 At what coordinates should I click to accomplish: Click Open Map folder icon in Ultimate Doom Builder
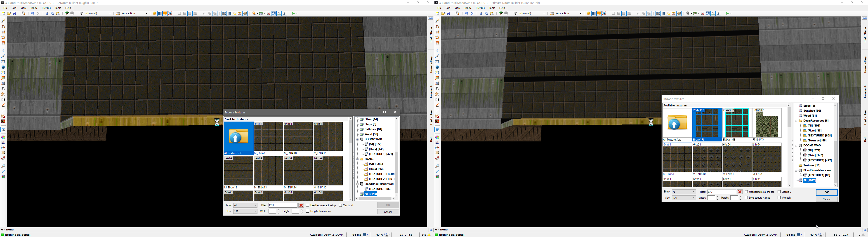click(x=443, y=14)
